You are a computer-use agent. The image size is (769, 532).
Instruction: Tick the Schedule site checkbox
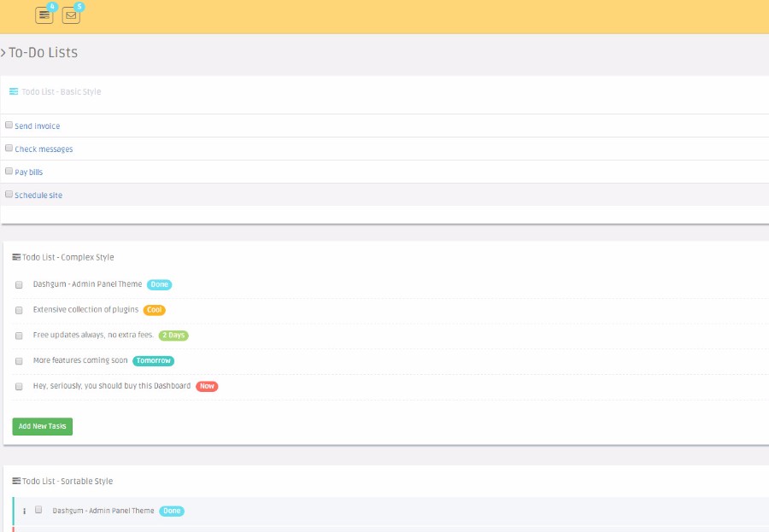9,194
